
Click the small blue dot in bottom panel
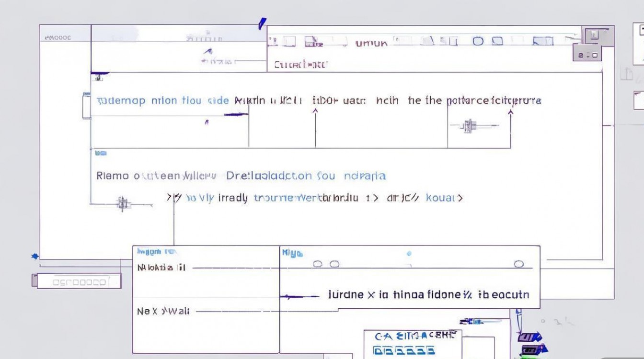(409, 254)
